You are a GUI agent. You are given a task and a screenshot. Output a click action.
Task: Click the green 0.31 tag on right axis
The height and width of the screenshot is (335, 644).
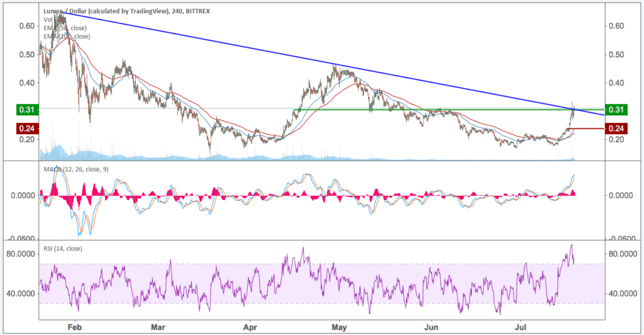(x=616, y=110)
